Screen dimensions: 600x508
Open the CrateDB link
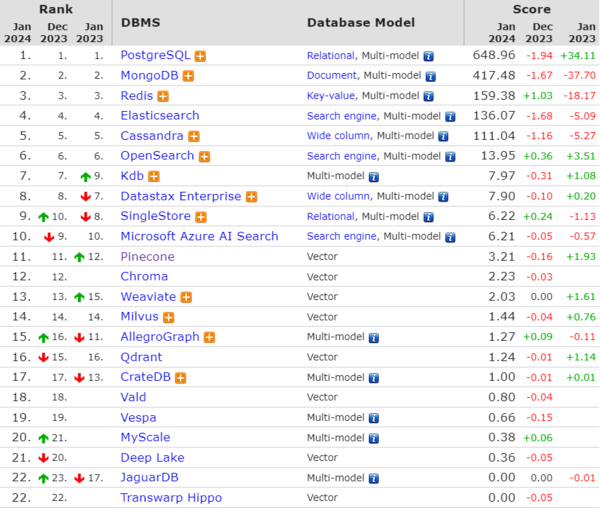[x=145, y=377]
